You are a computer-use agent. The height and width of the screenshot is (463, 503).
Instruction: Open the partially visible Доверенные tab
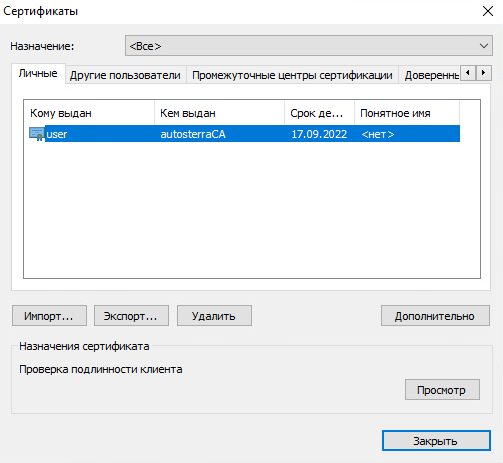tap(431, 75)
